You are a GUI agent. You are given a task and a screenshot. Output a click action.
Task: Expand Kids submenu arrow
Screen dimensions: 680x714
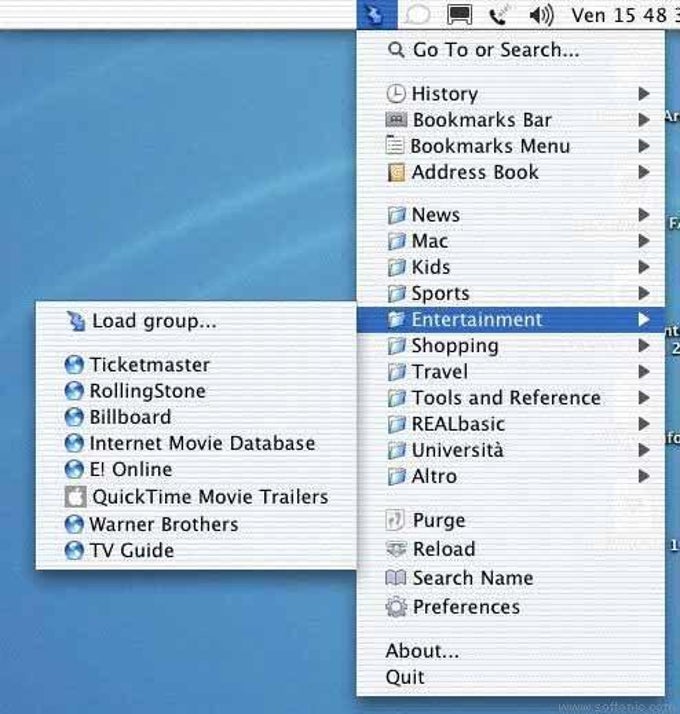(x=644, y=267)
